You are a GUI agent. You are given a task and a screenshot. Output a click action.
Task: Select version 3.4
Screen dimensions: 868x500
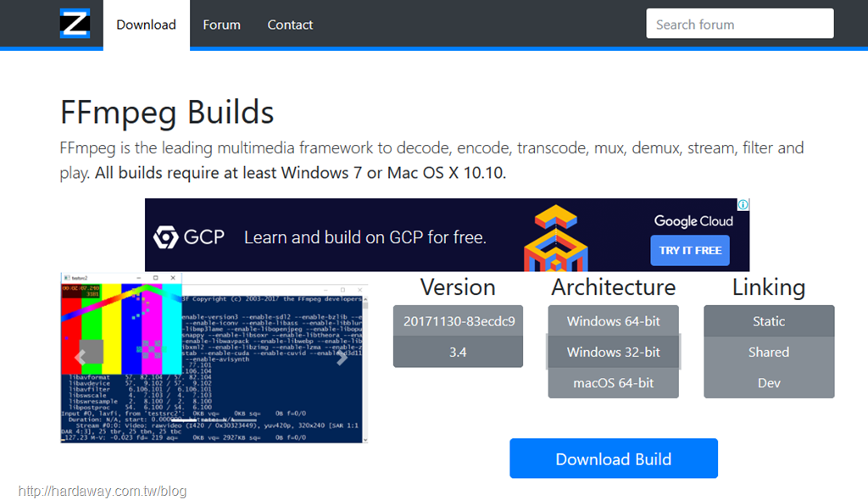[459, 353]
